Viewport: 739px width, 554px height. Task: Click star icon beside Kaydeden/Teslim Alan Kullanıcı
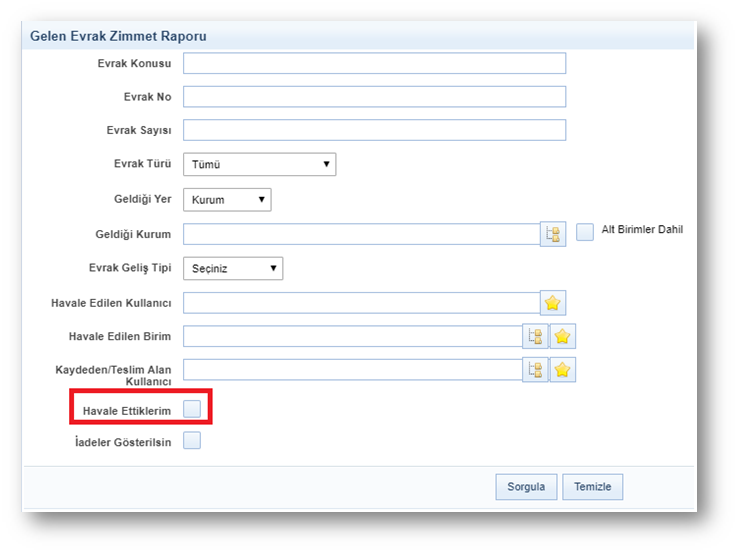tap(563, 371)
